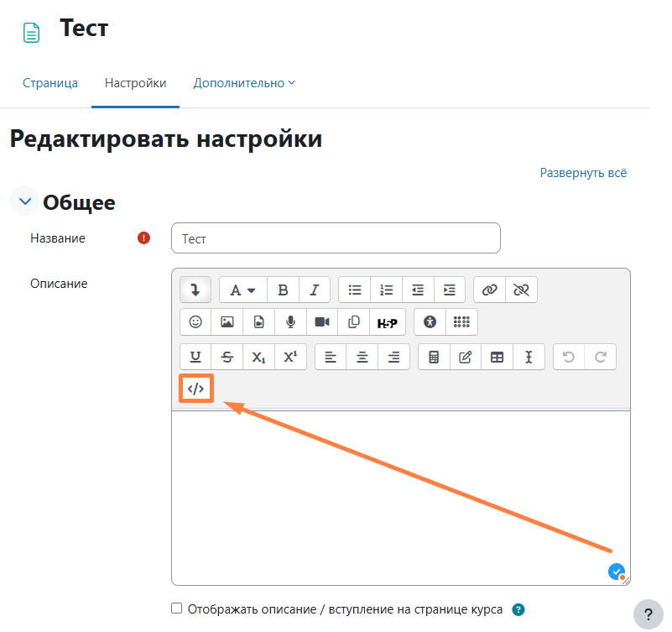Image resolution: width=672 pixels, height=632 pixels.
Task: Enable showing the description on the course page
Action: 176,608
